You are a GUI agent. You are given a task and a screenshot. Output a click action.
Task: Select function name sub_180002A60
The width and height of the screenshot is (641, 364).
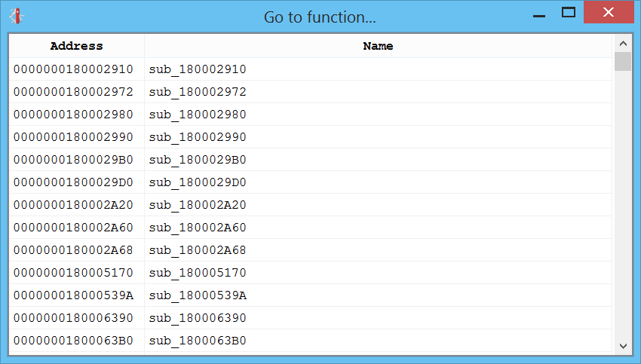pyautogui.click(x=198, y=227)
